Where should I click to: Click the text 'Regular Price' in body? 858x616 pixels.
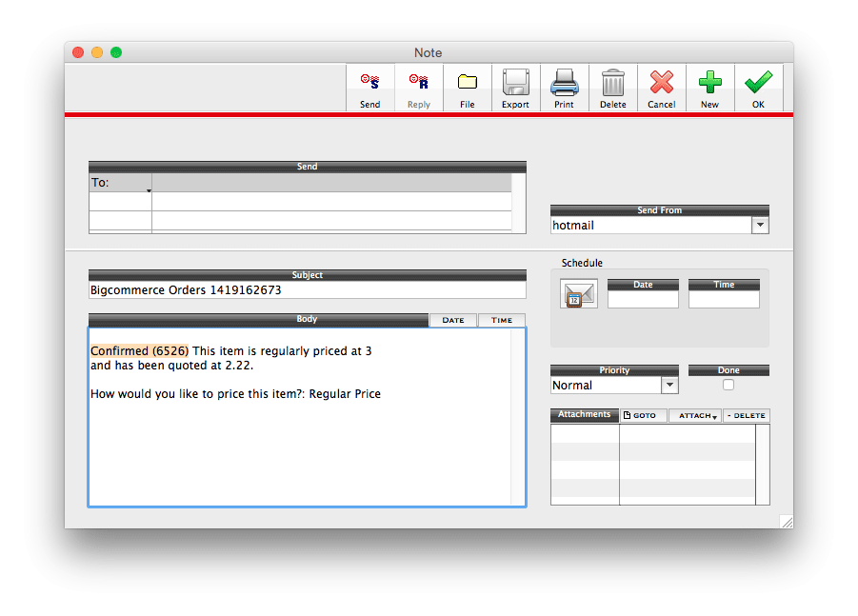pos(345,394)
